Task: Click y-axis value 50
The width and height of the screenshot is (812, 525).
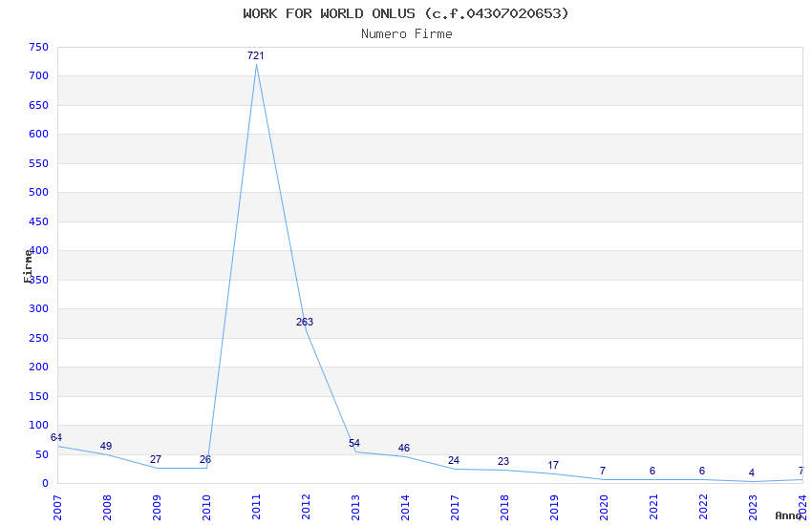Action: (x=42, y=454)
